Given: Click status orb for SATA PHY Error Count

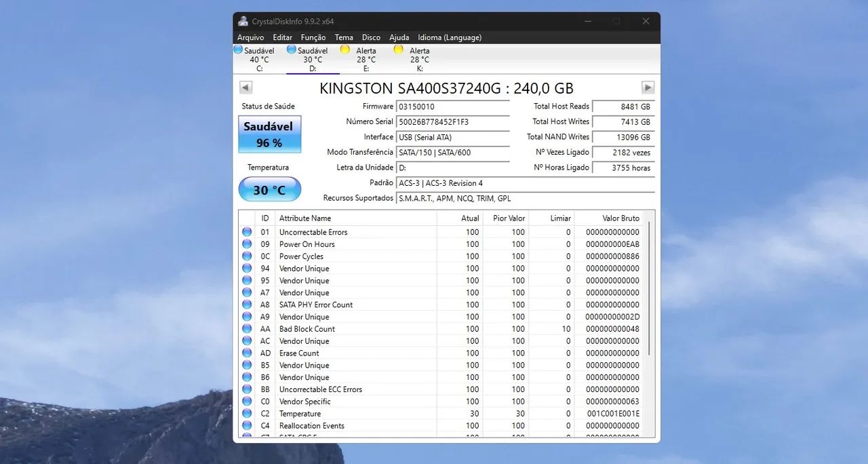Looking at the screenshot, I should click(x=247, y=305).
